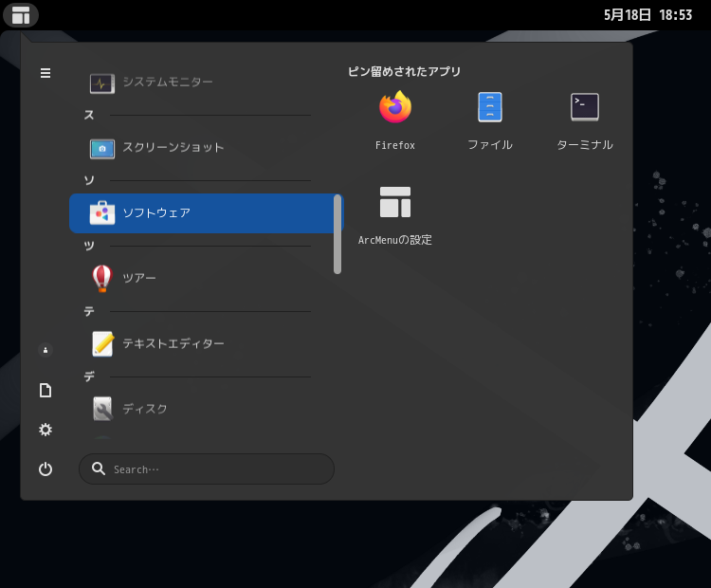
Task: Launch スクリーンショット from the app list
Action: tap(206, 148)
